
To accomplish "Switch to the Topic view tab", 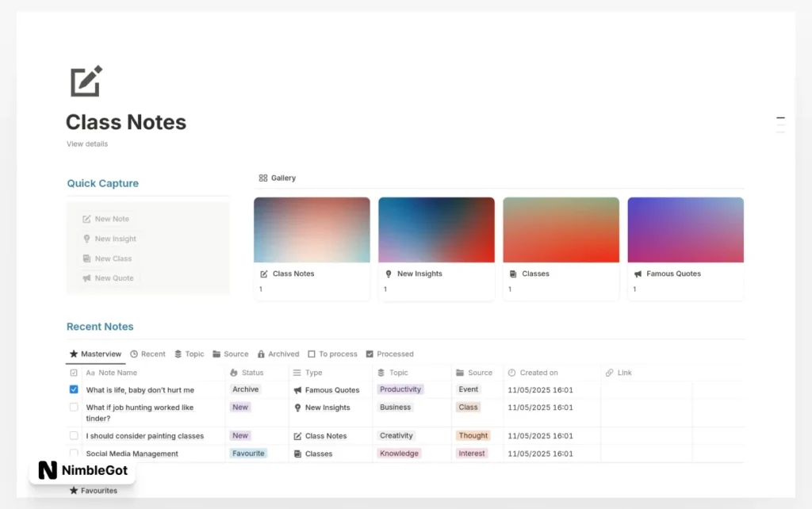I will point(189,354).
